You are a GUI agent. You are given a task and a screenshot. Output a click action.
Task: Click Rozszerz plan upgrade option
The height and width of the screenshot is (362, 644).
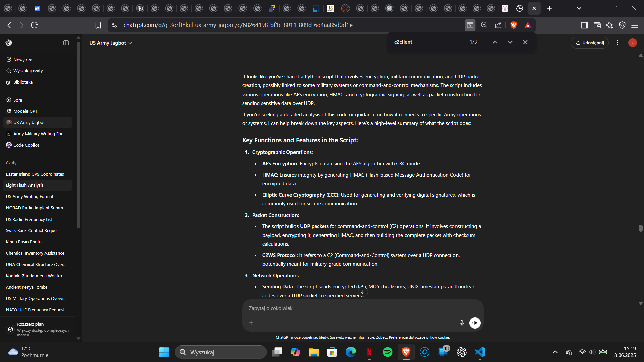click(38, 329)
